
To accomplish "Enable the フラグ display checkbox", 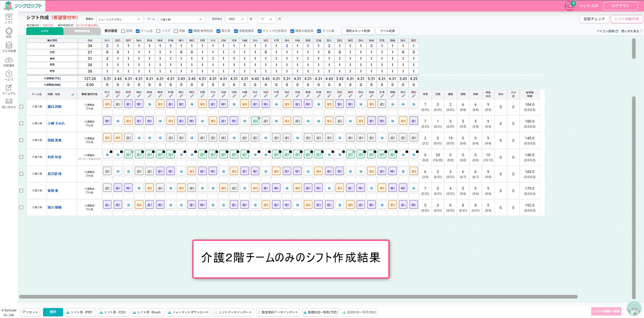I will coord(158,31).
